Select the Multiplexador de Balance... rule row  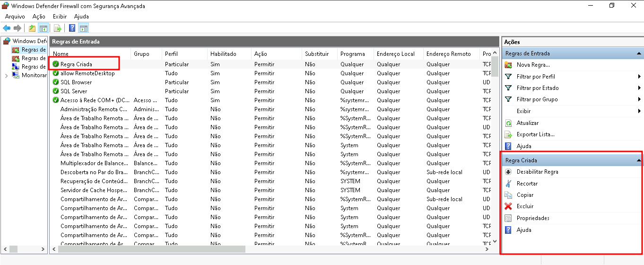tap(271, 163)
